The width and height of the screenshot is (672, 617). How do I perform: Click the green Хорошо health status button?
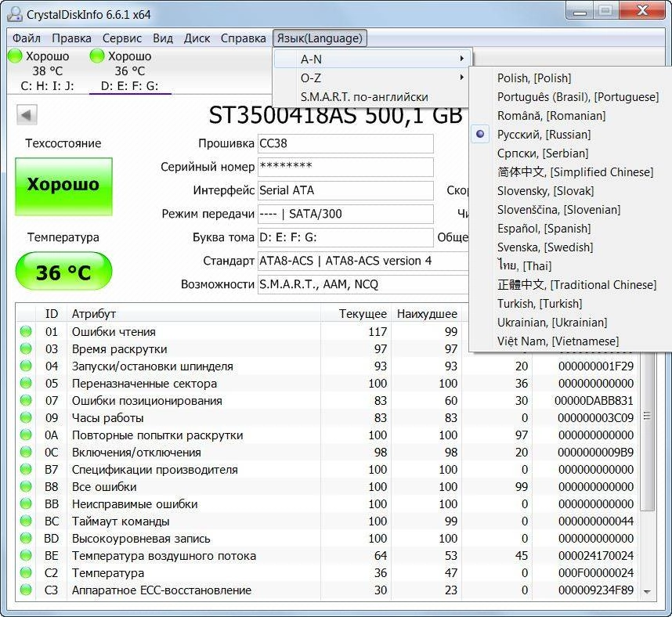click(64, 186)
